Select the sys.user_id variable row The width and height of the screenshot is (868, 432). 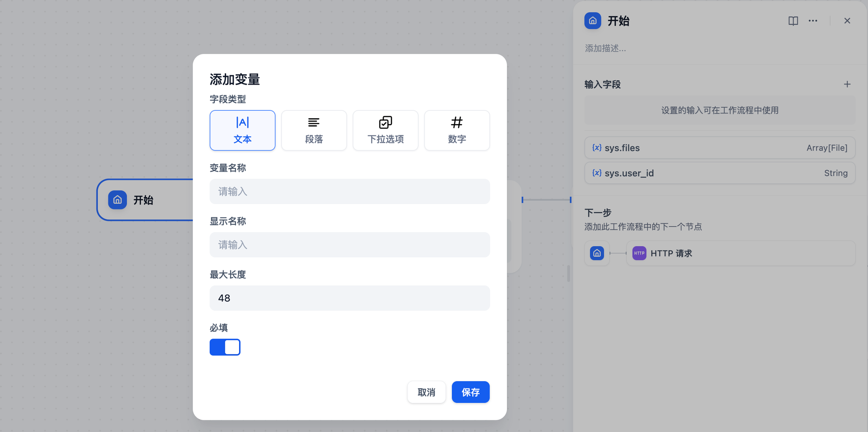coord(720,173)
